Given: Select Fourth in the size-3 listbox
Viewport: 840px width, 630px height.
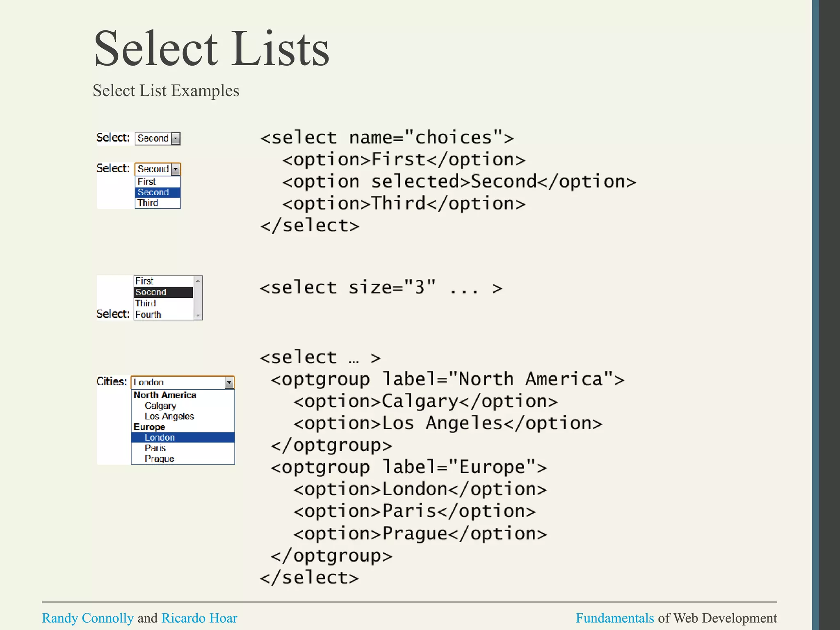Looking at the screenshot, I should (163, 315).
